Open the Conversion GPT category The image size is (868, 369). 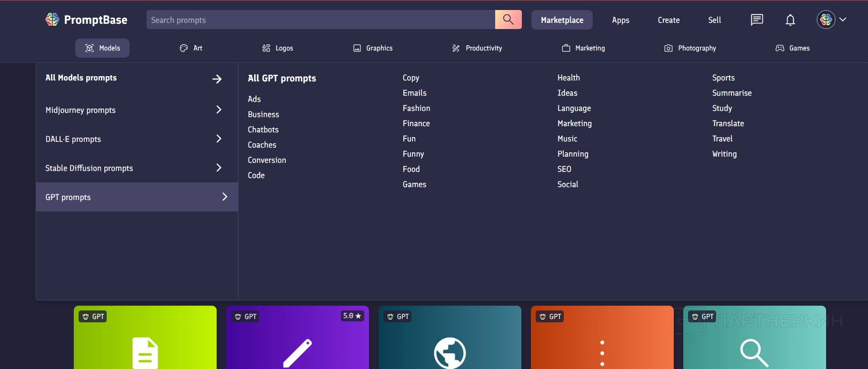pos(267,160)
